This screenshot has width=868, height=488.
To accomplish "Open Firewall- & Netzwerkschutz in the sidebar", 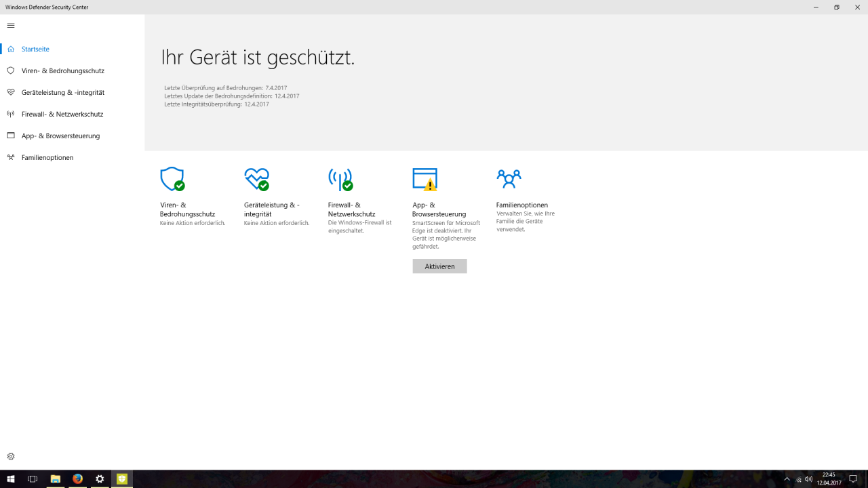I will click(x=73, y=114).
